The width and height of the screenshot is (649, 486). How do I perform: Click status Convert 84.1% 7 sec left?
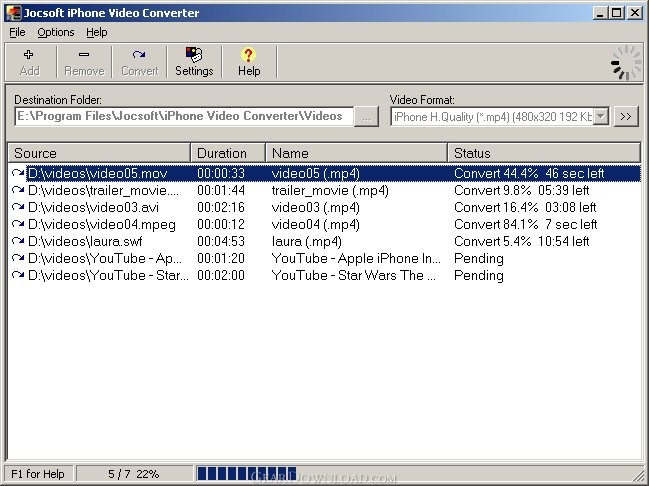(x=525, y=224)
